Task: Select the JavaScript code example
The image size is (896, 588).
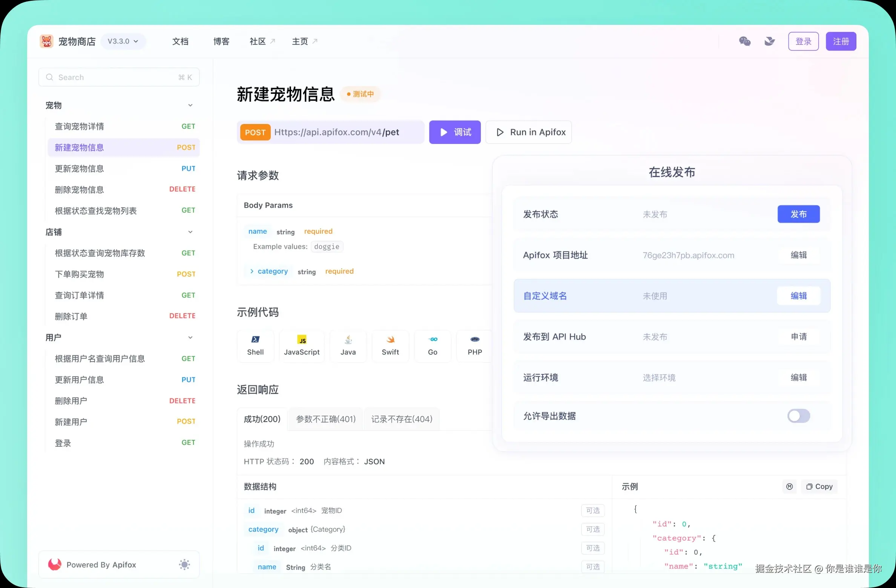Action: pos(302,346)
